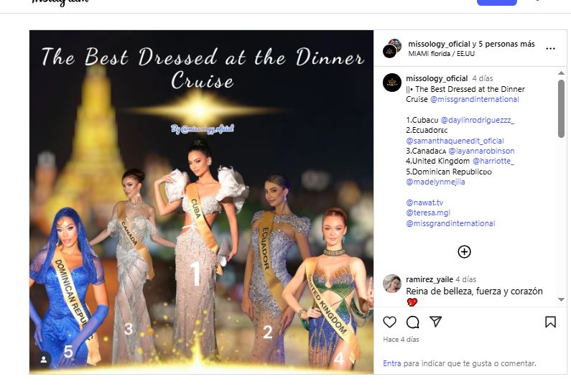Click the comments scrollbar down arrow
571x392 pixels.
click(x=561, y=300)
